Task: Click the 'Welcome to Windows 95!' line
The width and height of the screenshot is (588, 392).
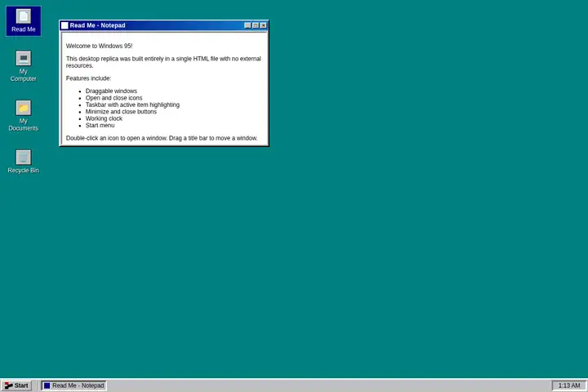Action: 99,46
